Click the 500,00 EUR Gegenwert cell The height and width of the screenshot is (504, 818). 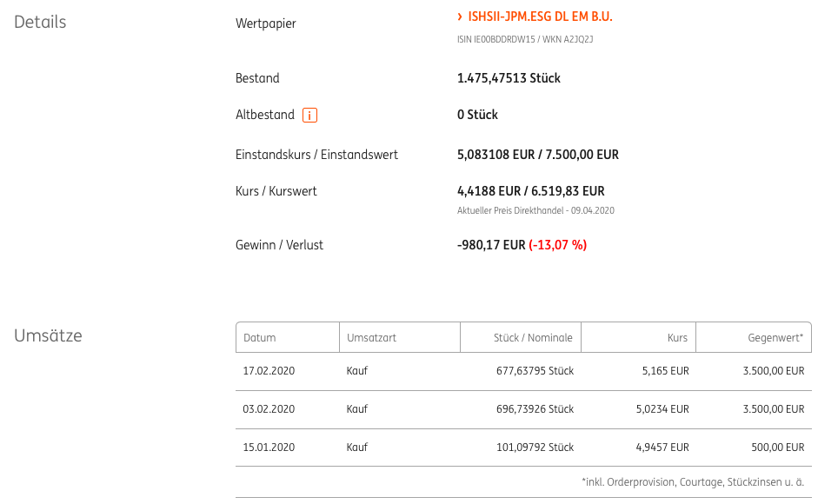[x=778, y=448]
